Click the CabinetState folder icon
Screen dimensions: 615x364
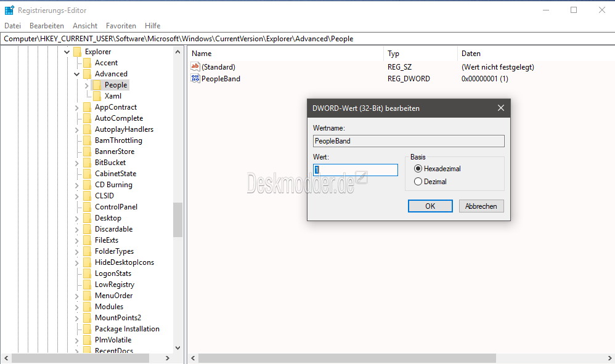coord(87,174)
